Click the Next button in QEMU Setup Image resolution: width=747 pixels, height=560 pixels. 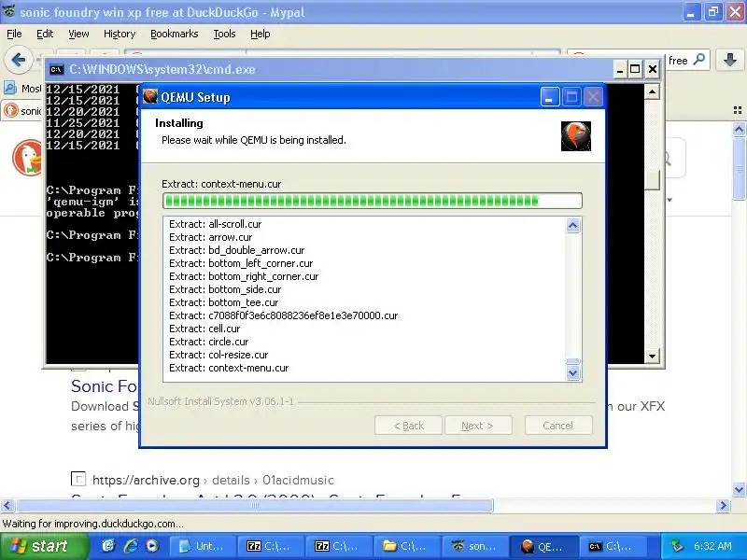(478, 426)
